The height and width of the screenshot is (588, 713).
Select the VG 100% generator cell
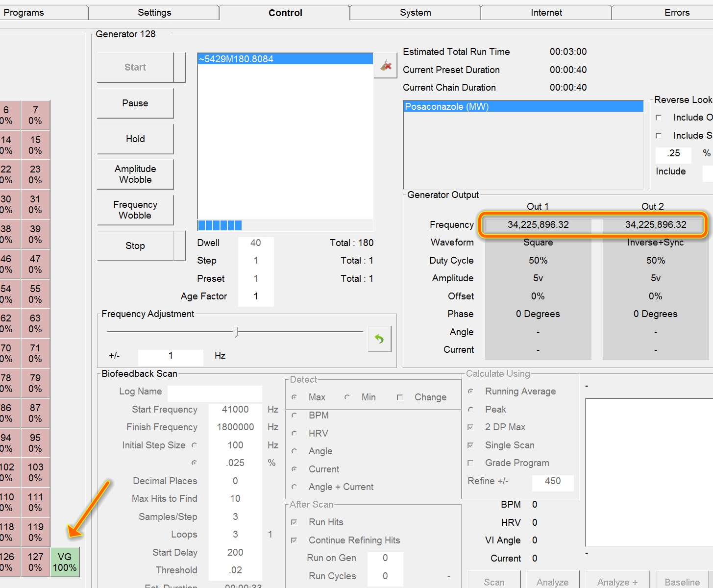tap(65, 562)
